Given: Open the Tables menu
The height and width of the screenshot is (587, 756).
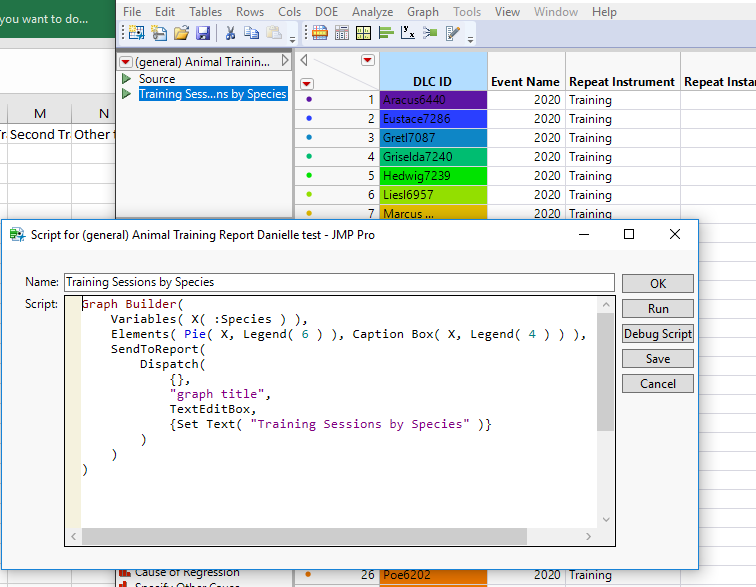Looking at the screenshot, I should pos(206,12).
